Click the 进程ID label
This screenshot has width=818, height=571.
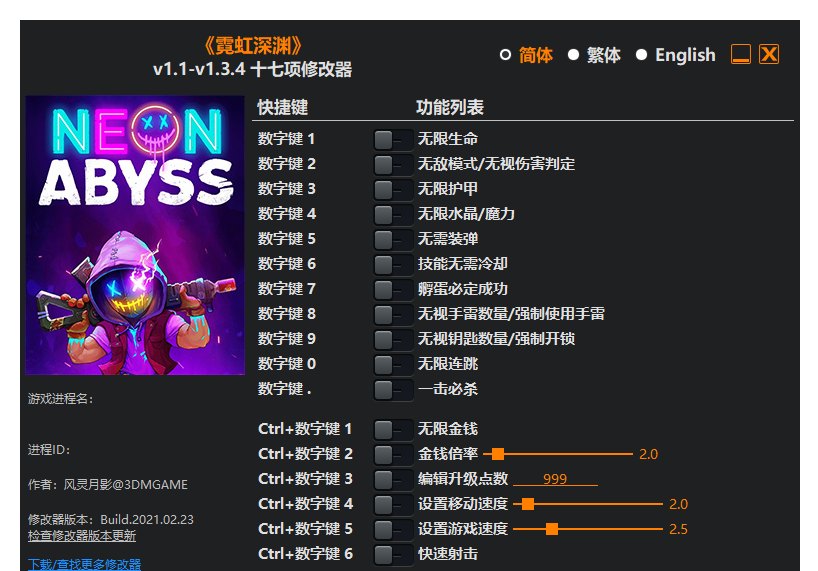tap(49, 450)
